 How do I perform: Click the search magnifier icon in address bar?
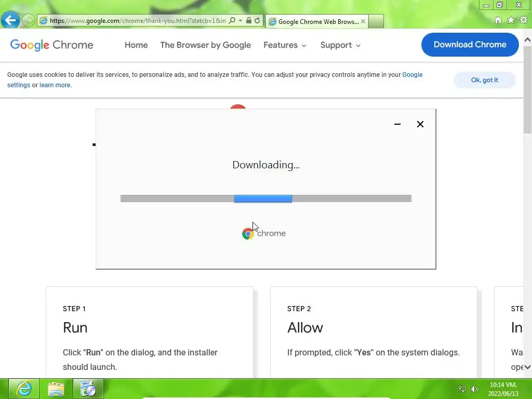[232, 20]
